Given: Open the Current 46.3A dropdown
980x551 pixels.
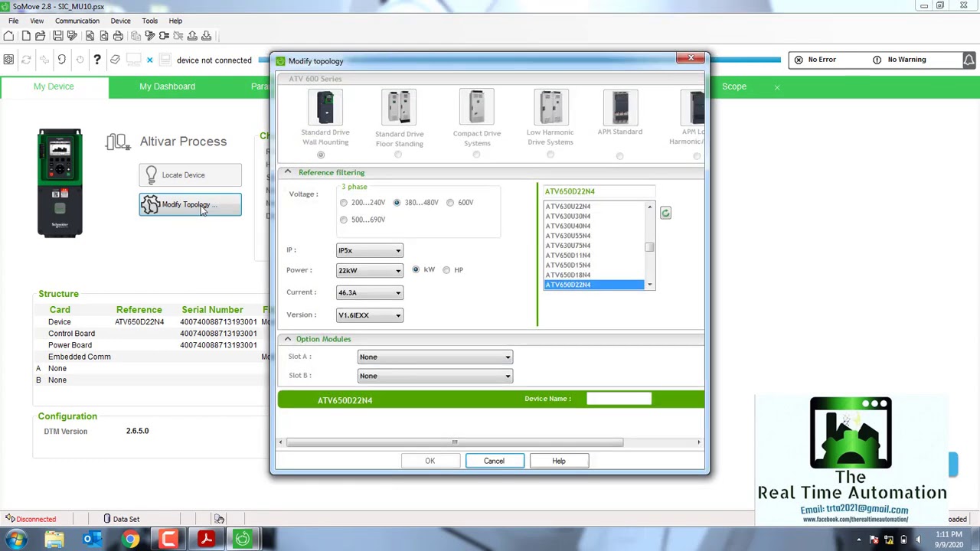Looking at the screenshot, I should pos(369,292).
